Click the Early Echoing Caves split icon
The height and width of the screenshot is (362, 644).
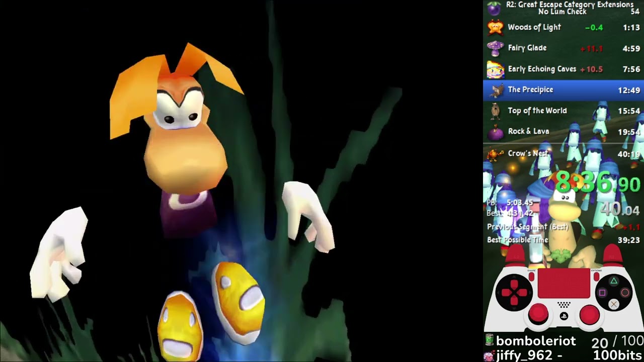tap(496, 69)
